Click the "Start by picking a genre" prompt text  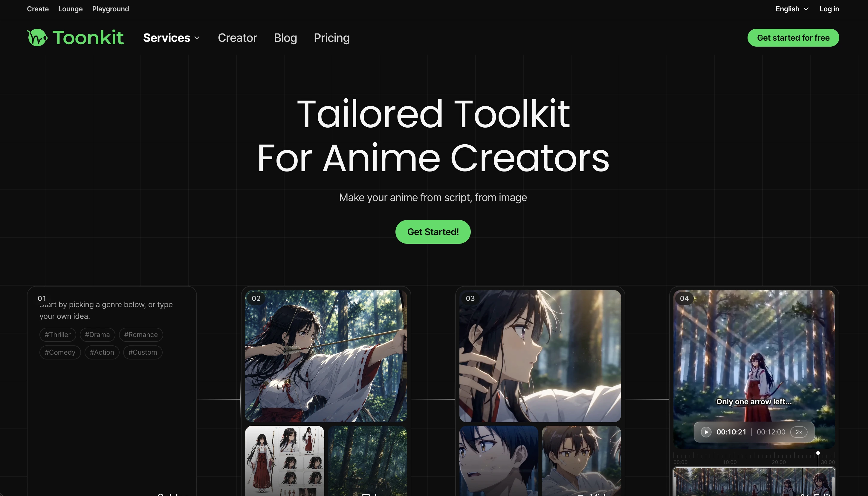point(106,310)
